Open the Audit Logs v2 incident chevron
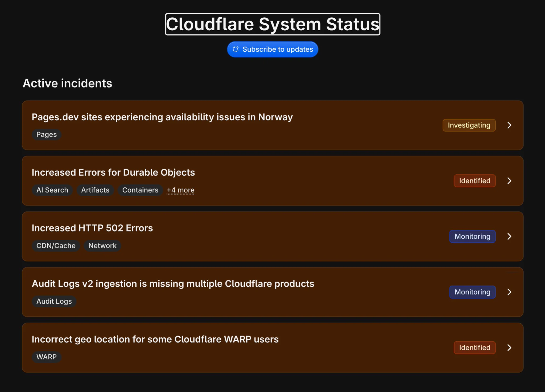 click(509, 292)
